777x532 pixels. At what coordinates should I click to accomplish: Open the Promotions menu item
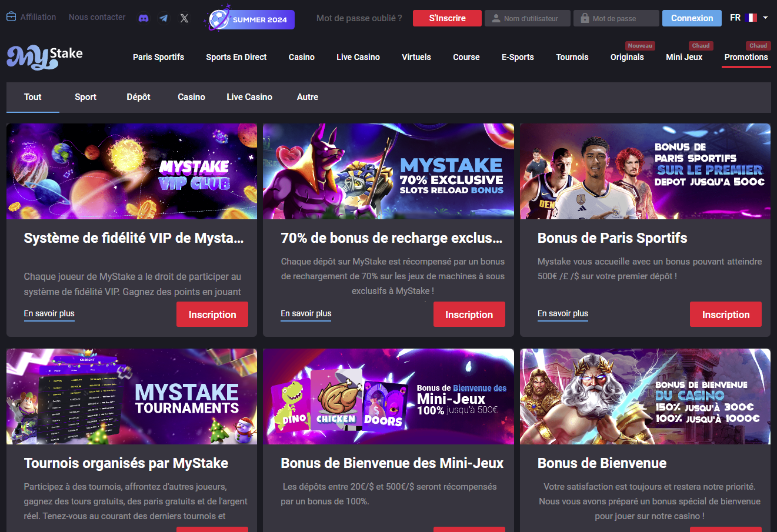746,57
